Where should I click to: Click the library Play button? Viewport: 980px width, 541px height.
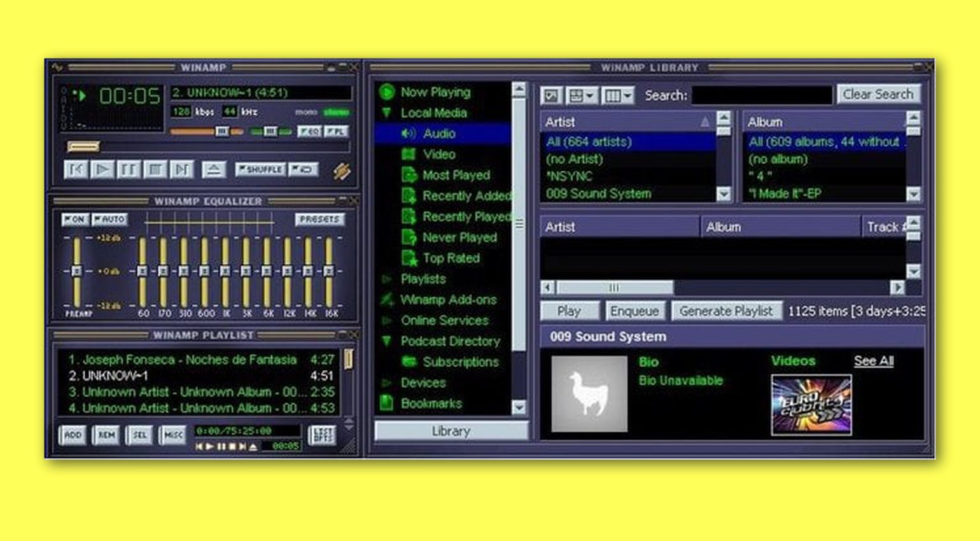(569, 311)
